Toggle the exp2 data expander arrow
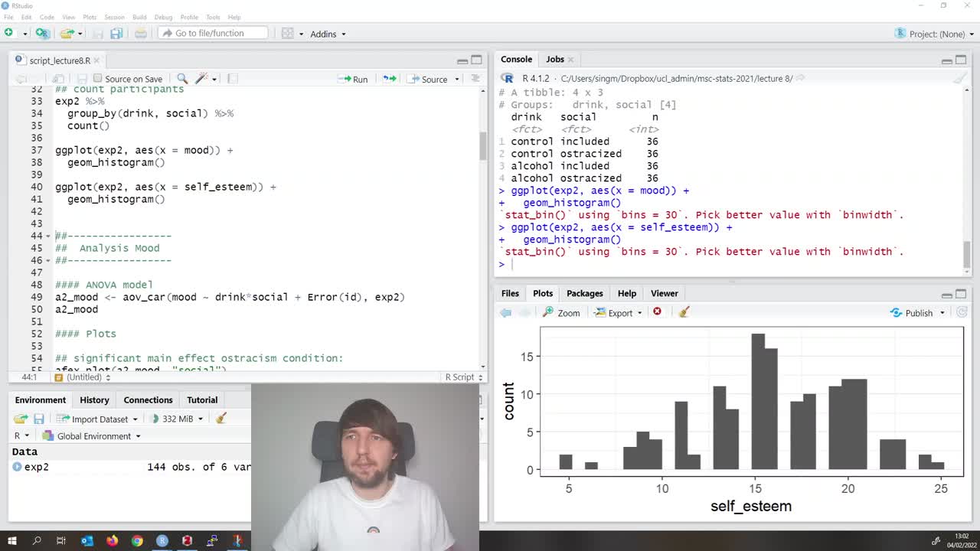 point(17,467)
